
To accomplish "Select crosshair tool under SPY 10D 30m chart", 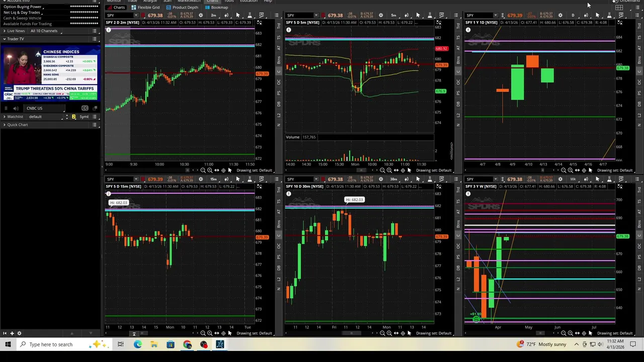I will coord(403,333).
